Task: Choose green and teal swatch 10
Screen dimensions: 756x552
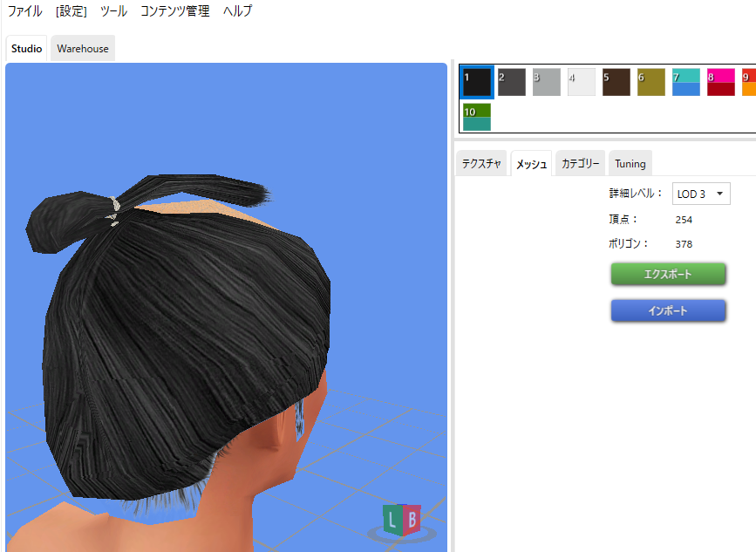Action: (477, 117)
